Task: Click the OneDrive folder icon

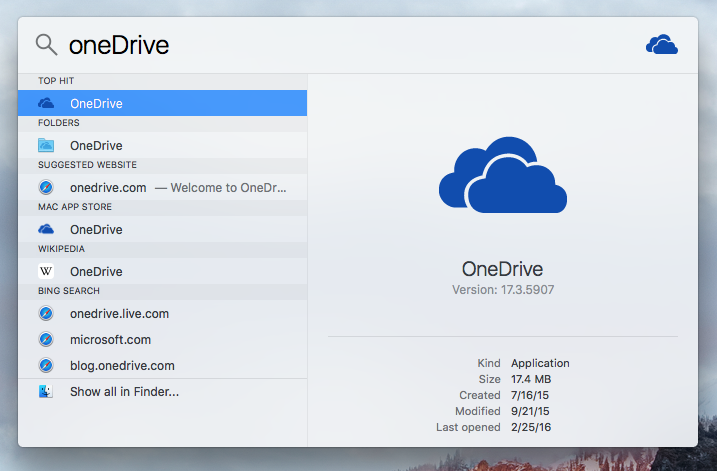Action: click(x=46, y=145)
